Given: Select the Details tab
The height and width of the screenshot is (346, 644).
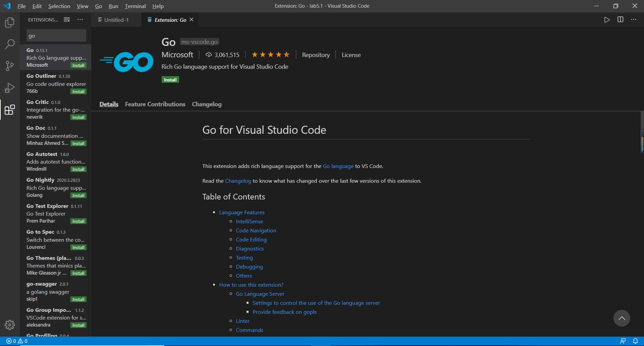Looking at the screenshot, I should click(109, 104).
